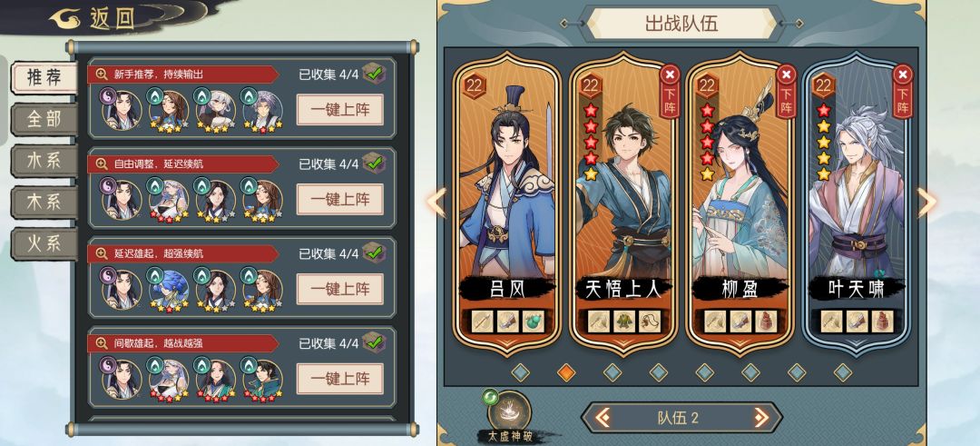
Task: Click the right page arrow beside 叶天啸
Action: click(x=927, y=202)
